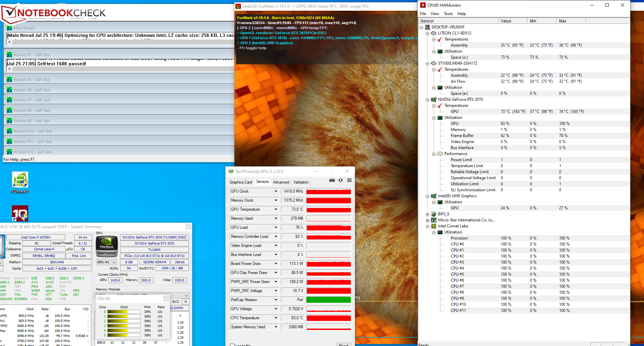This screenshot has height=346, width=644.
Task: Open the PCMark 8 desktop shortcut
Action: 20,183
